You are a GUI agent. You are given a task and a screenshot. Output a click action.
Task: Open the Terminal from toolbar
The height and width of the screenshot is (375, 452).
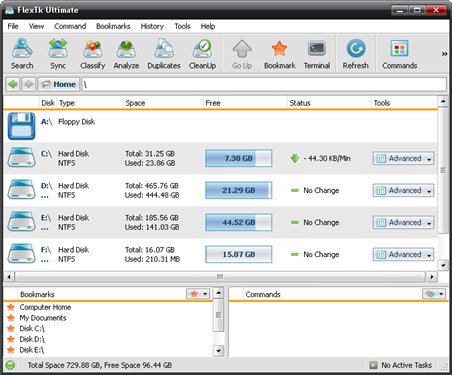317,53
